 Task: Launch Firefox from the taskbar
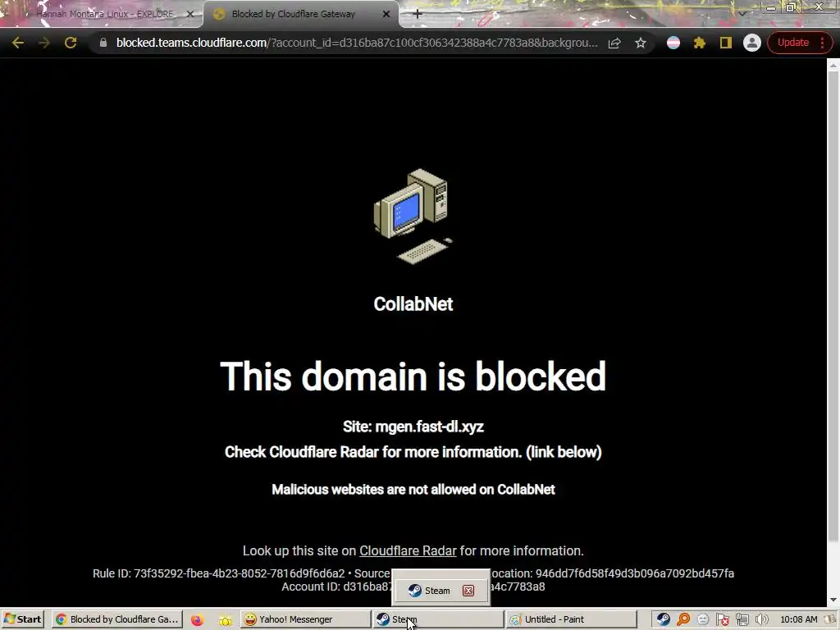[x=197, y=620]
